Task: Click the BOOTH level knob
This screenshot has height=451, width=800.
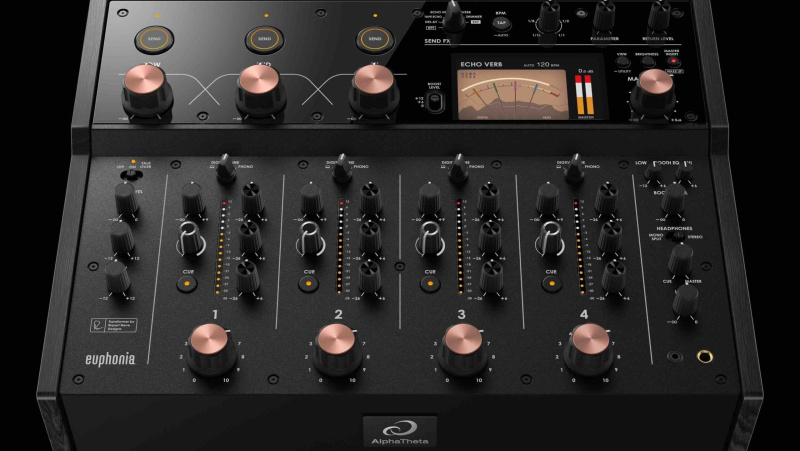Action: (x=673, y=199)
